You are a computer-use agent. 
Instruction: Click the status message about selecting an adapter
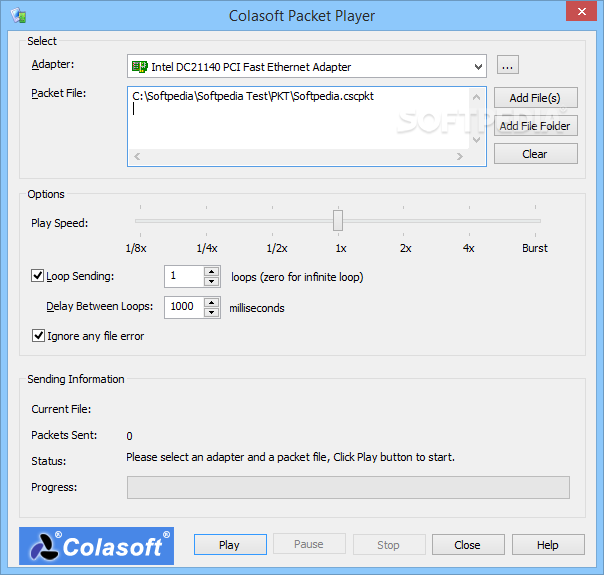pyautogui.click(x=290, y=457)
